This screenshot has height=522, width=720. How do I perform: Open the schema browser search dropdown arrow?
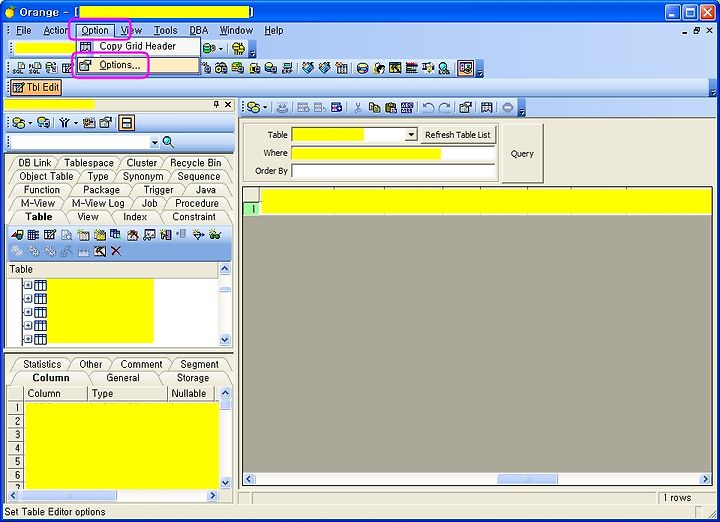pyautogui.click(x=154, y=143)
